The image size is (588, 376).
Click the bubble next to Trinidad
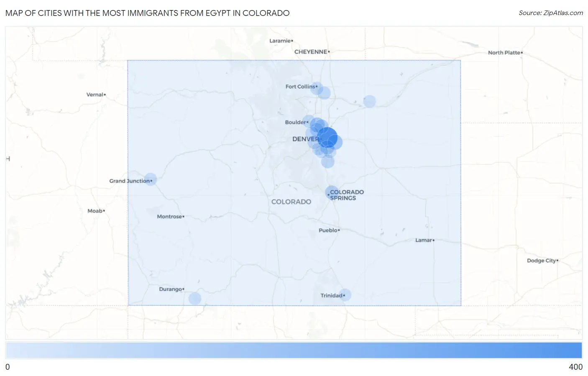pos(345,295)
